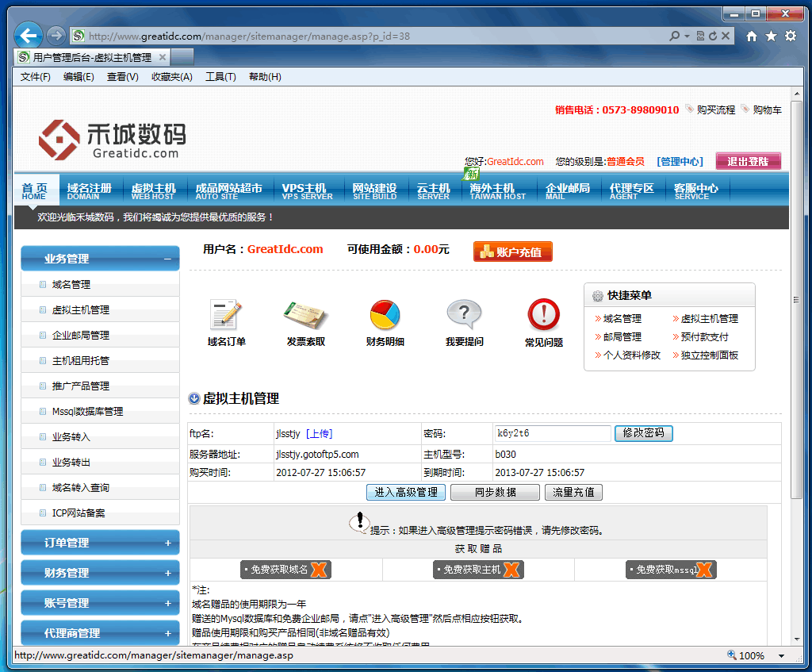Open browser settings gear icon
This screenshot has height=672, width=812.
(790, 36)
